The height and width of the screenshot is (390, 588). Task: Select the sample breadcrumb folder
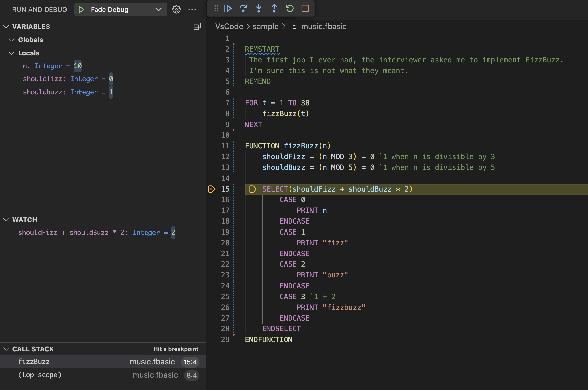point(266,26)
